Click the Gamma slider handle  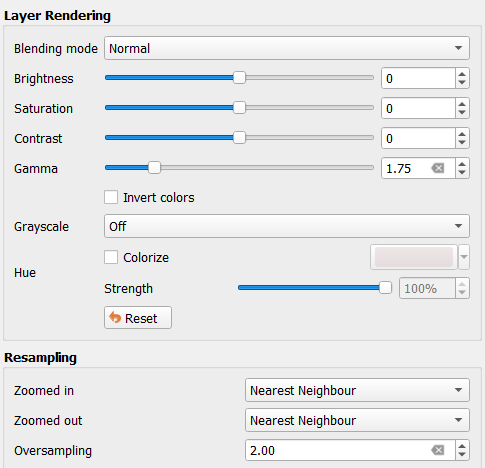154,168
